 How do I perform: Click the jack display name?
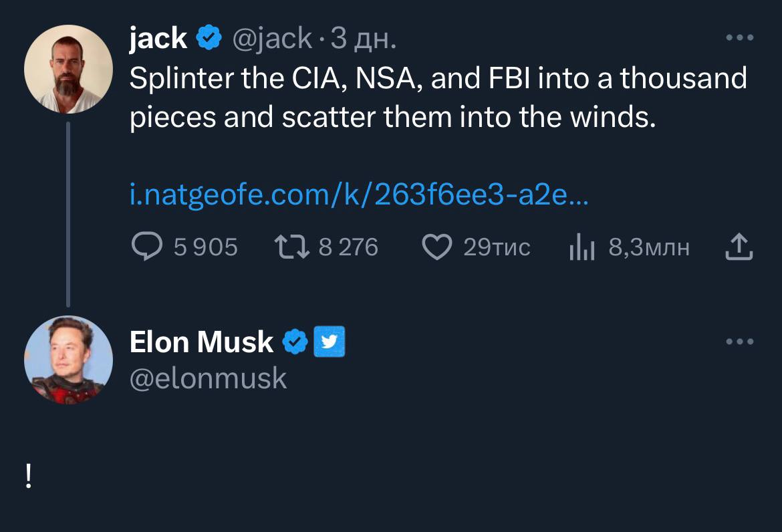point(158,38)
